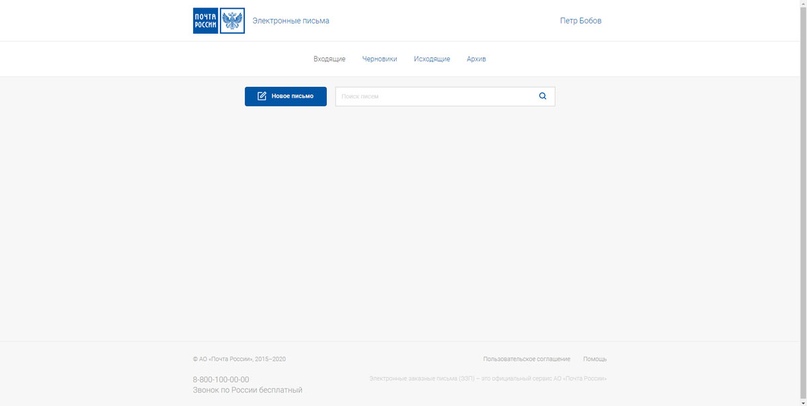
Task: Click the empty message list area
Action: [x=400, y=220]
